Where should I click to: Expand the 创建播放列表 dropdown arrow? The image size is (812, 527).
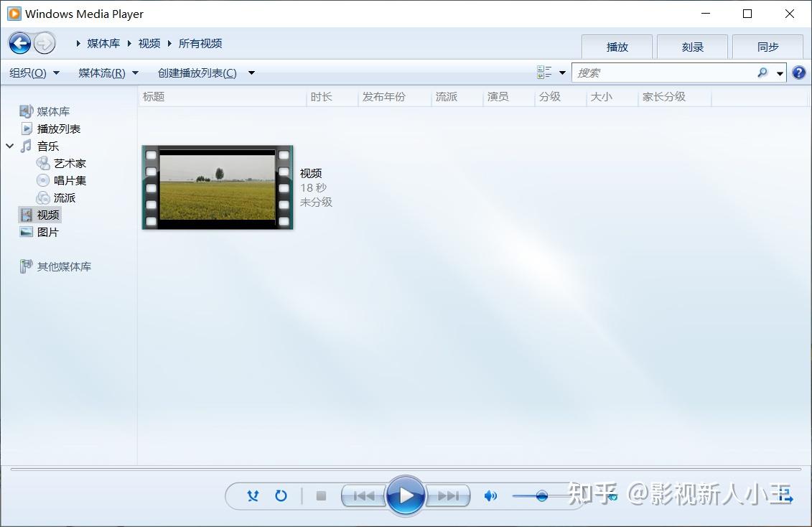pyautogui.click(x=251, y=72)
